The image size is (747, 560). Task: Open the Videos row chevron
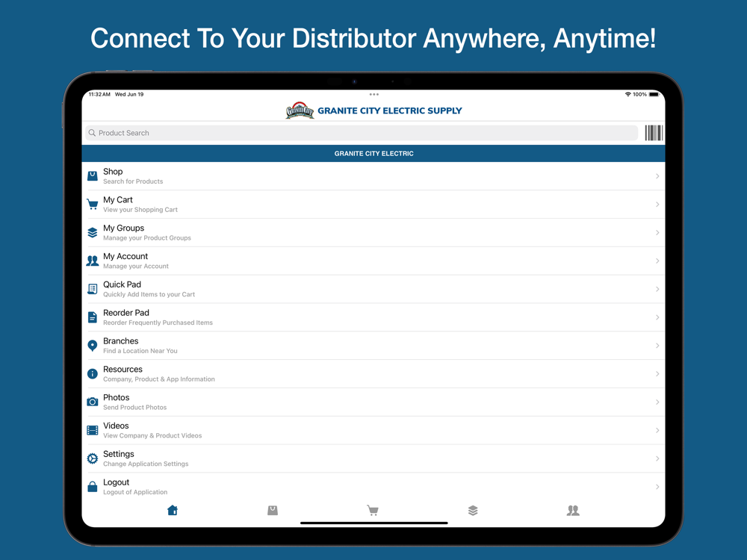[x=657, y=431]
